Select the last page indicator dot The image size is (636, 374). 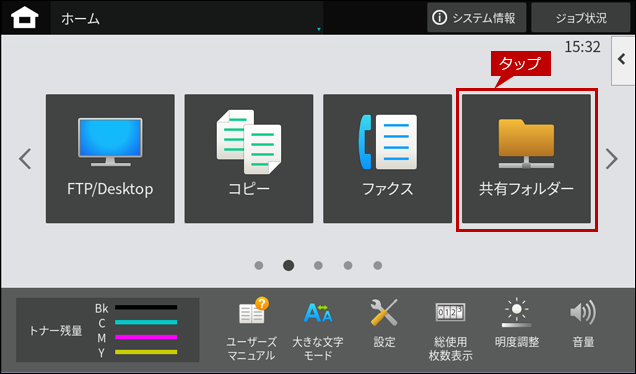378,265
